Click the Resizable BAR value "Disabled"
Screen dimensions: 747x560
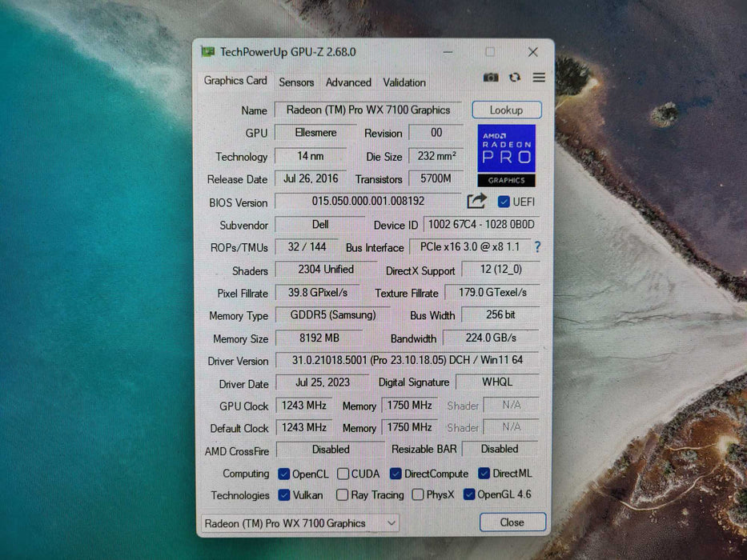500,449
